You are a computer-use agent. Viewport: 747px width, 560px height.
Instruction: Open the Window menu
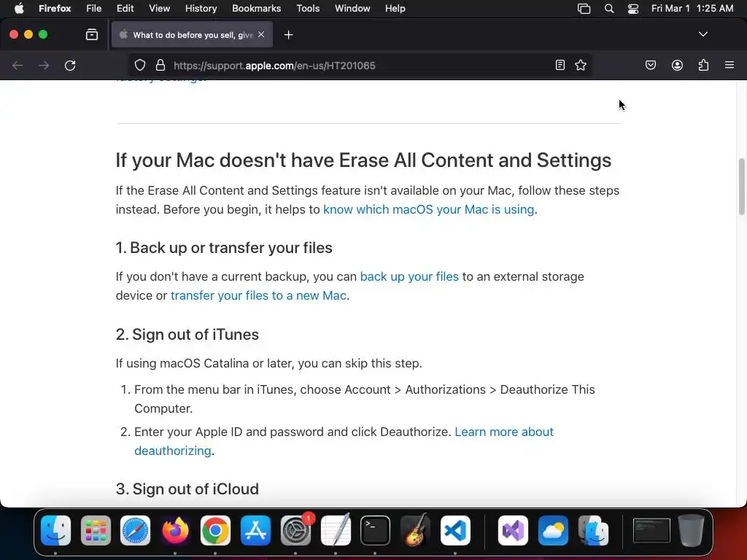352,9
